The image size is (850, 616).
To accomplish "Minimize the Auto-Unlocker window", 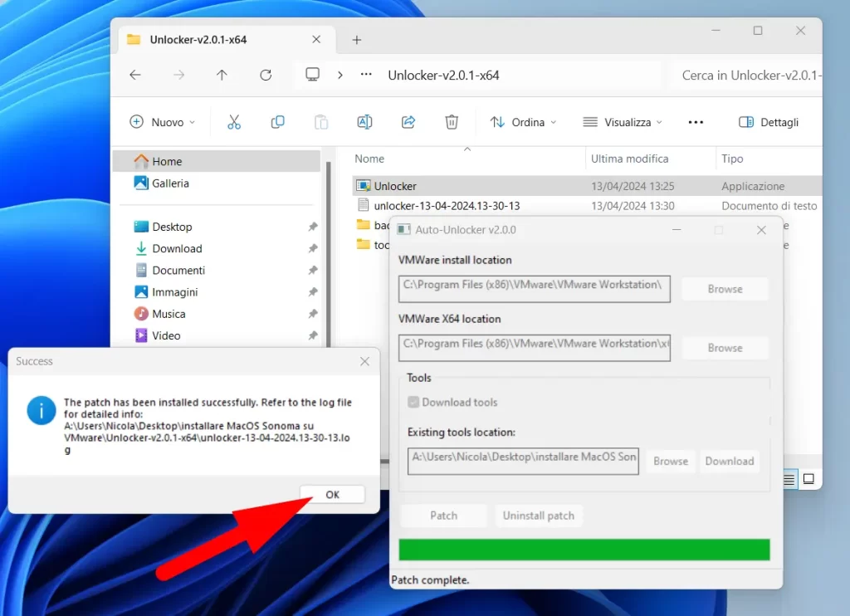I will pos(677,230).
